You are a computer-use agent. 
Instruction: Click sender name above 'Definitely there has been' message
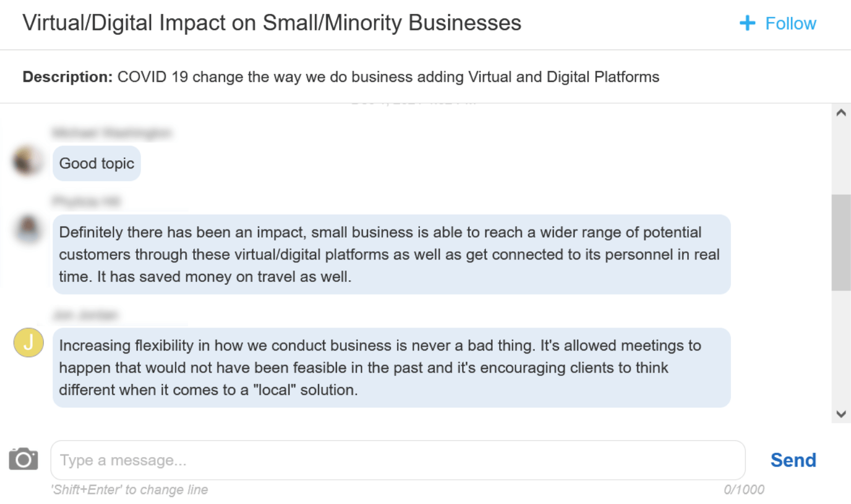(x=87, y=201)
